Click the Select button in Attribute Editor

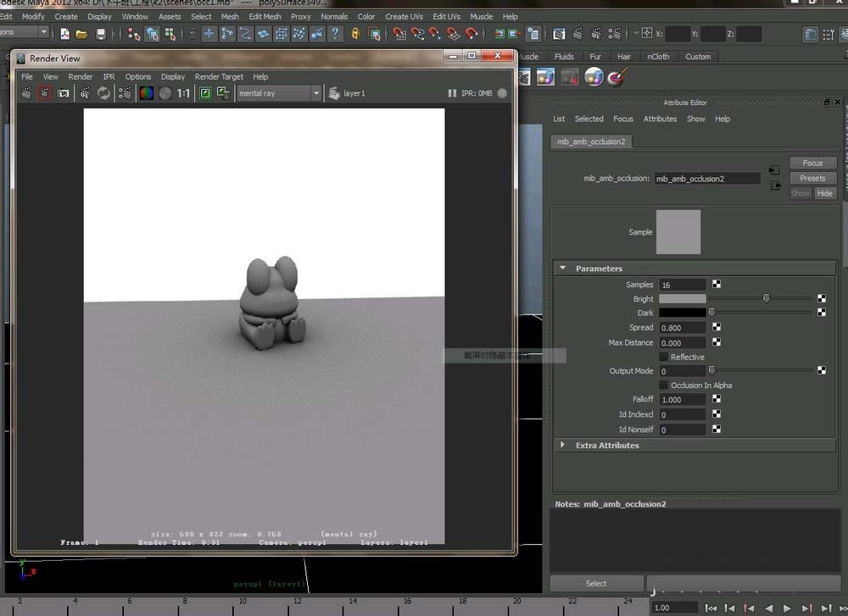596,583
